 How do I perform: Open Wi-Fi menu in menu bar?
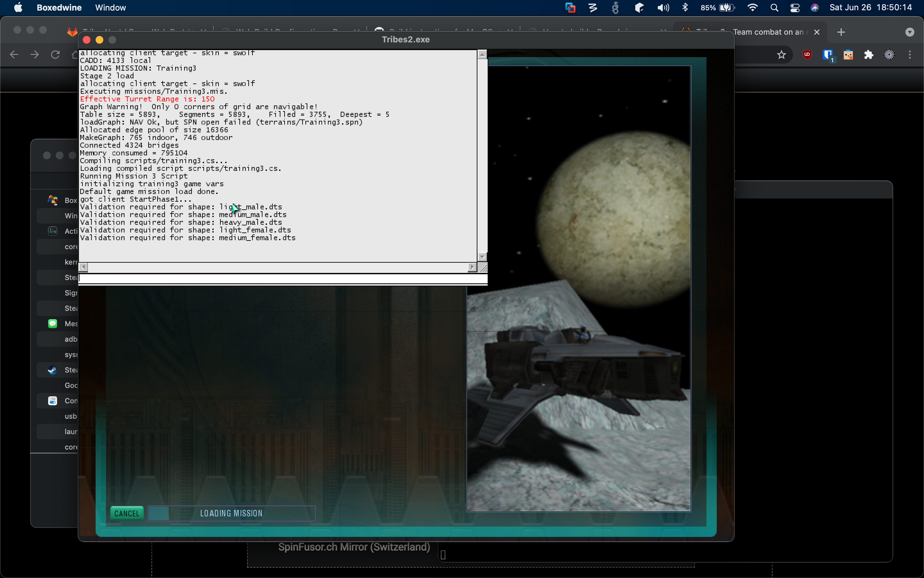click(752, 8)
